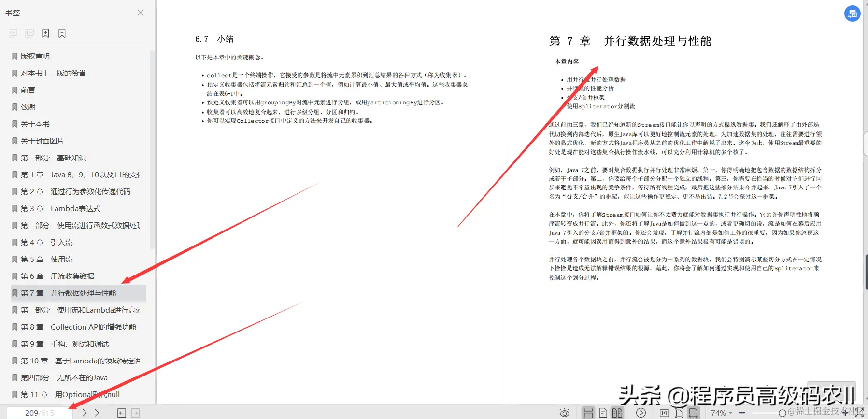Toggle continuous scrolling mode

[588, 413]
